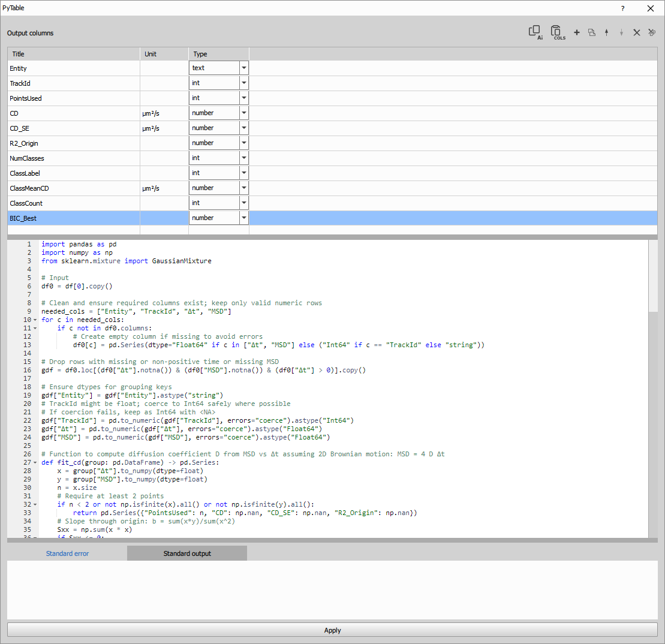The width and height of the screenshot is (665, 644).
Task: Collapse the fit_cd function at line 27
Action: pyautogui.click(x=35, y=462)
